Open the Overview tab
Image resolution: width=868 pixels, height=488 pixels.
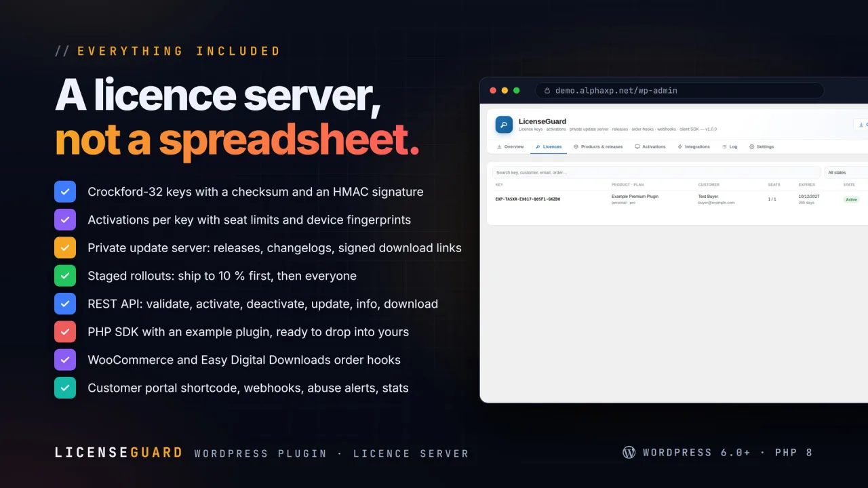pos(510,146)
